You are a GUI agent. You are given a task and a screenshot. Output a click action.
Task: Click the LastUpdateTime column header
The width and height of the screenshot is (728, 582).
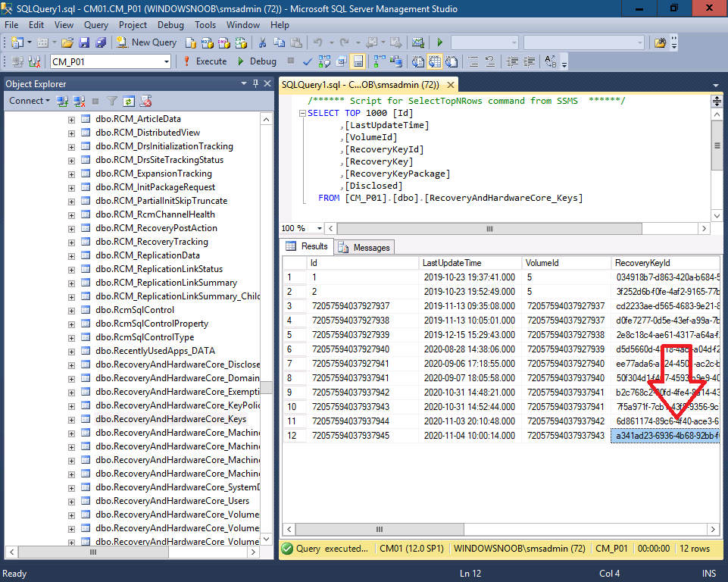coord(470,263)
